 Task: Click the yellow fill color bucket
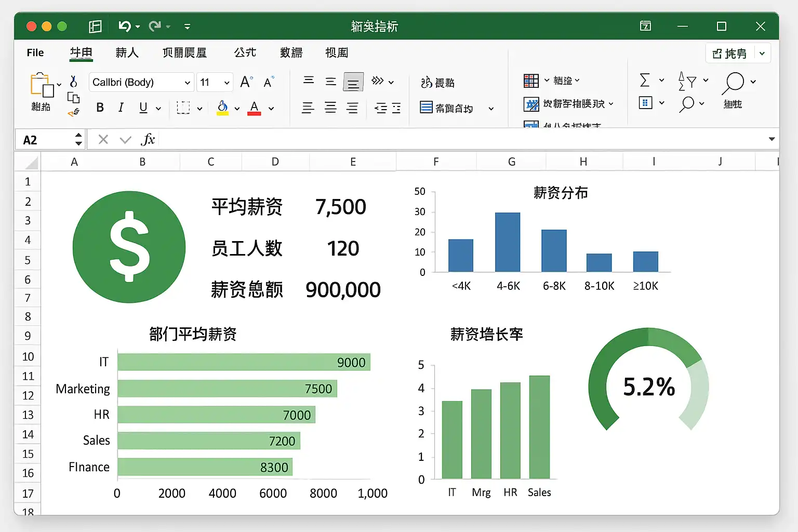click(x=222, y=108)
